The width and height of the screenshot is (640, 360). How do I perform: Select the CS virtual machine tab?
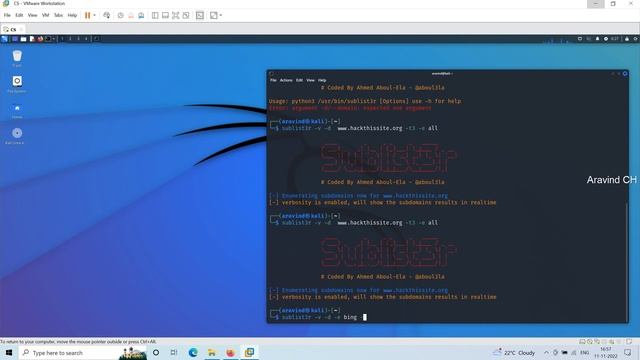[12, 29]
